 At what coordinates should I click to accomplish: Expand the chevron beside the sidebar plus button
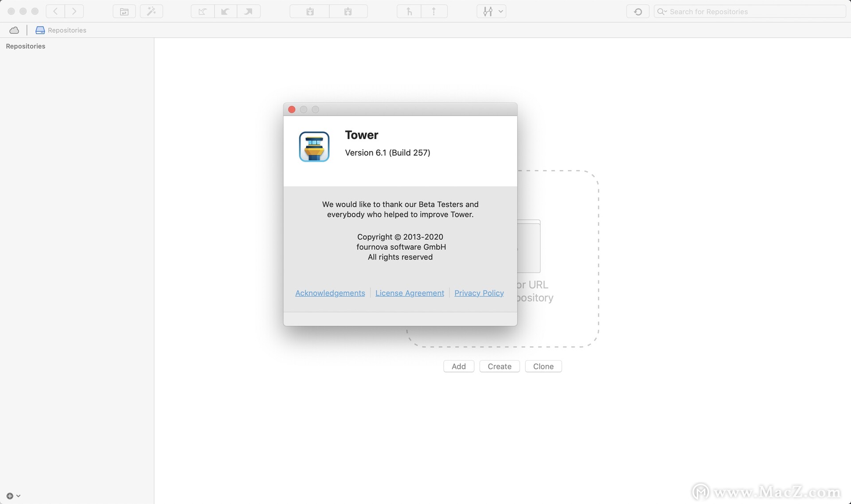(18, 496)
